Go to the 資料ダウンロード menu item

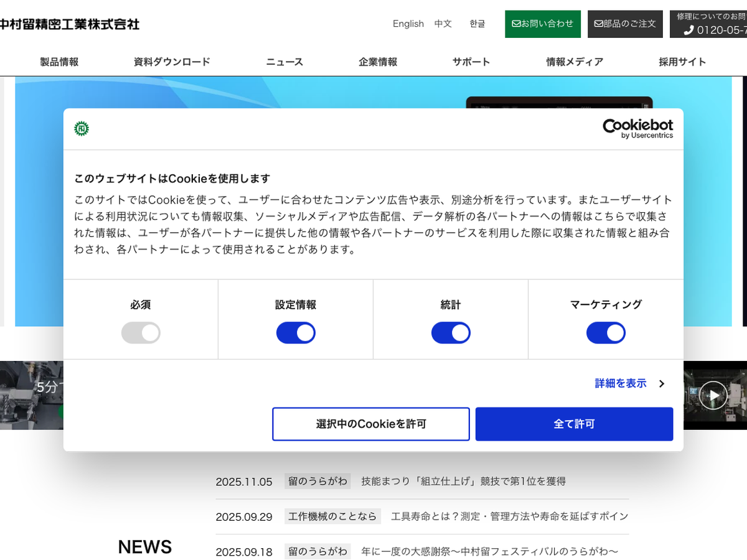[x=172, y=62]
